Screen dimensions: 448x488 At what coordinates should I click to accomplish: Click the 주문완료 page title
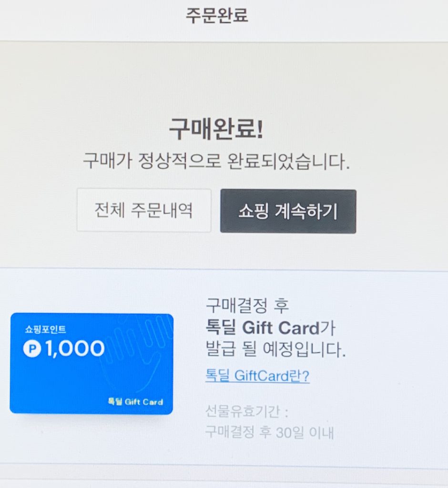click(x=217, y=16)
